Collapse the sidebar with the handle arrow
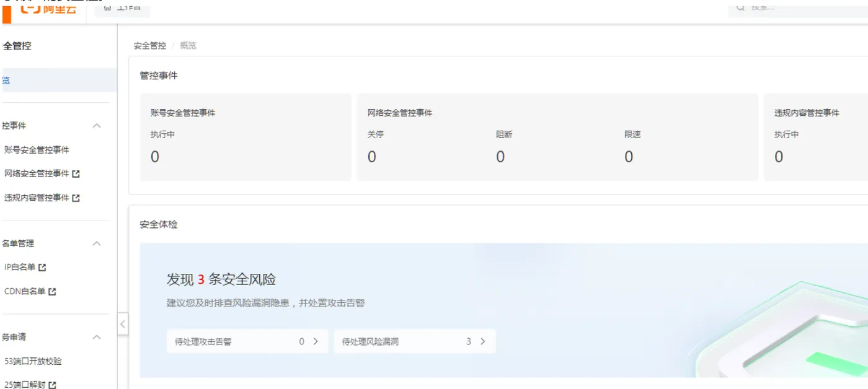The width and height of the screenshot is (868, 389). pyautogui.click(x=123, y=324)
